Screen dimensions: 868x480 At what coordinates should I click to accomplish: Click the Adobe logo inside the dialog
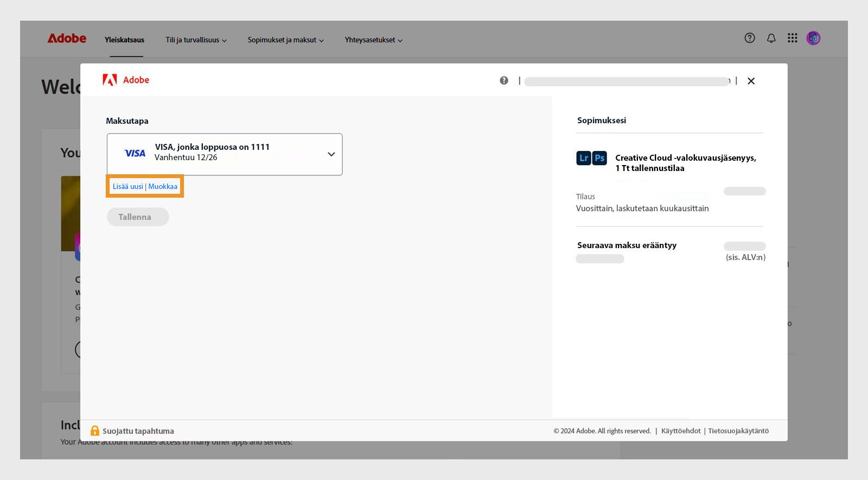pyautogui.click(x=126, y=80)
